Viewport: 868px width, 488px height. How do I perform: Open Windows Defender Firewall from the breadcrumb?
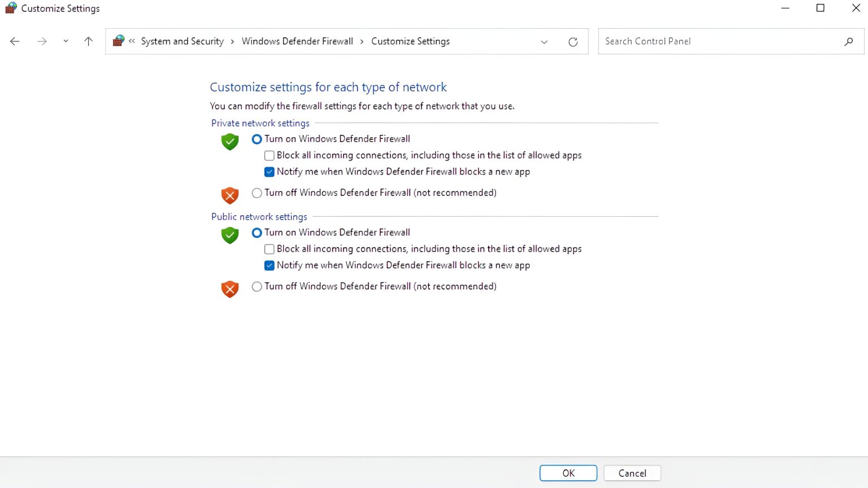pos(297,41)
